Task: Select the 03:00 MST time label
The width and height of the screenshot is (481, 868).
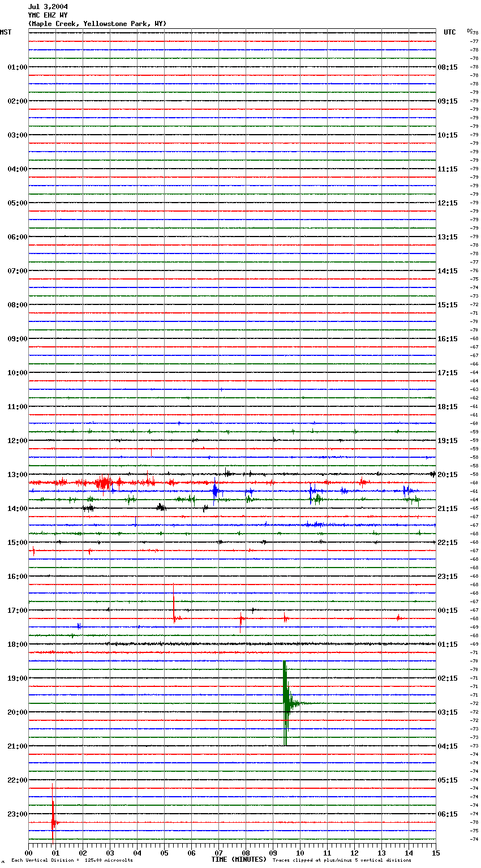Action: (18, 135)
